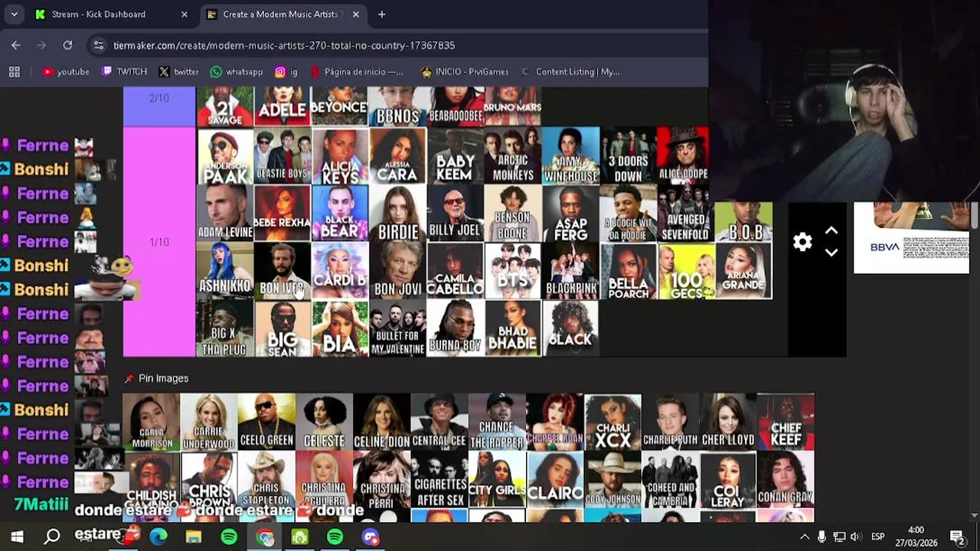Open TWITCH bookmark
The image size is (980, 551).
click(124, 72)
